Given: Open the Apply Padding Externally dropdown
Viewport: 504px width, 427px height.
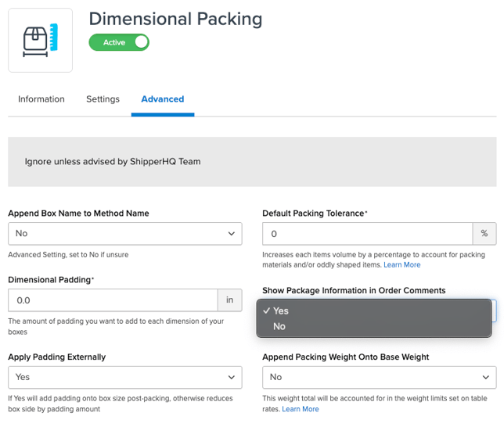Looking at the screenshot, I should click(125, 377).
